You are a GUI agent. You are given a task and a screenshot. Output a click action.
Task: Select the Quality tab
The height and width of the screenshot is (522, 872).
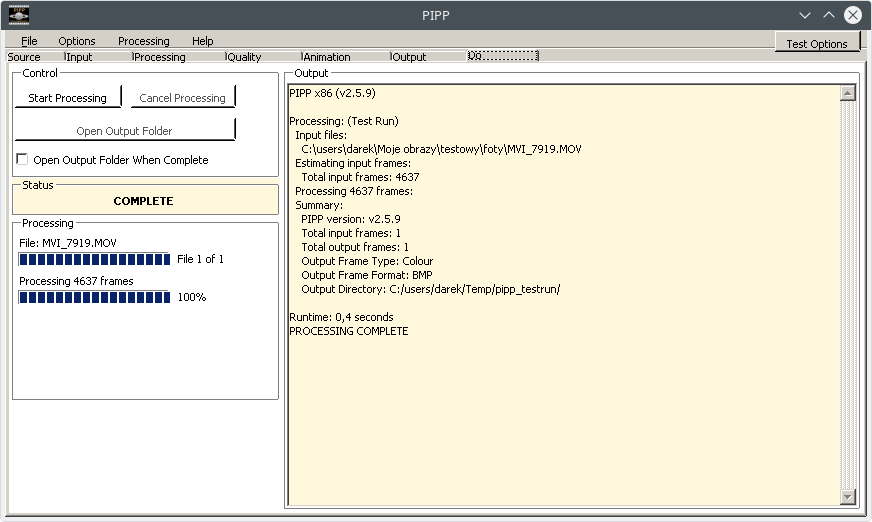tap(244, 57)
